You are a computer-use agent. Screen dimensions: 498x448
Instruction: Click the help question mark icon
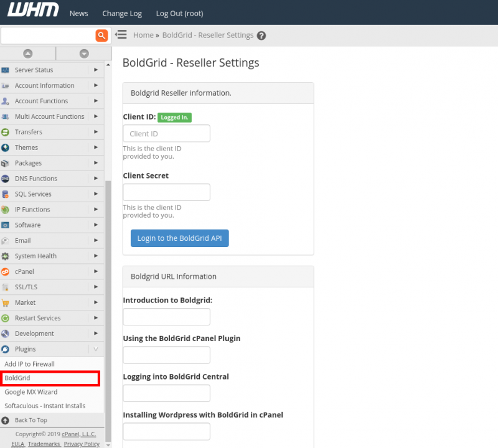coord(261,35)
